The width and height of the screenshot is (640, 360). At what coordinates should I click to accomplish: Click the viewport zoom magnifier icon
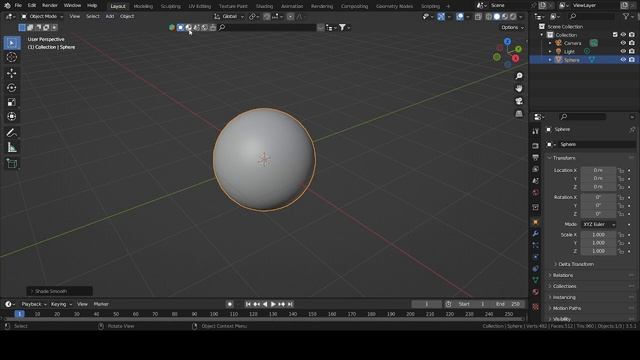click(519, 76)
